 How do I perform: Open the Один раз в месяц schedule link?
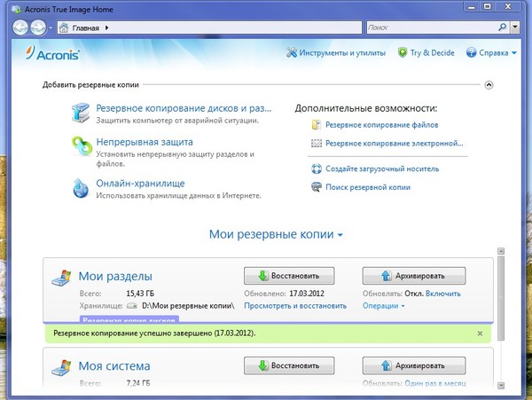435,383
